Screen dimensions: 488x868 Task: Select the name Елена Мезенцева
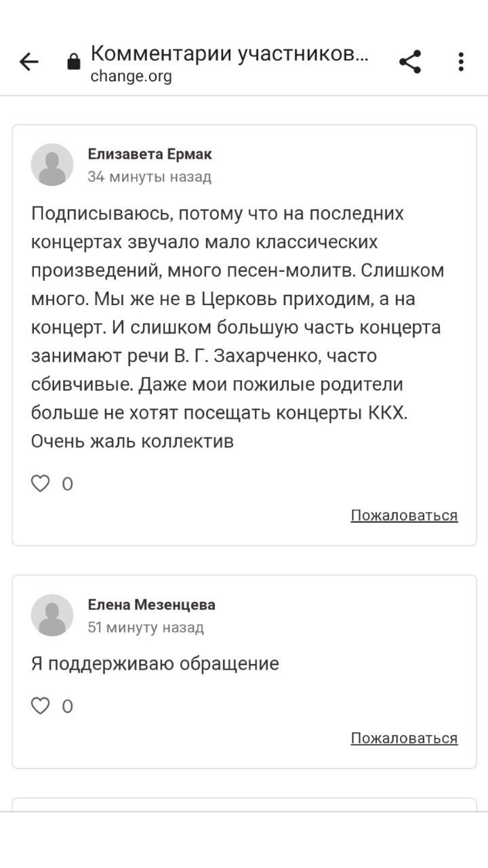pyautogui.click(x=151, y=604)
